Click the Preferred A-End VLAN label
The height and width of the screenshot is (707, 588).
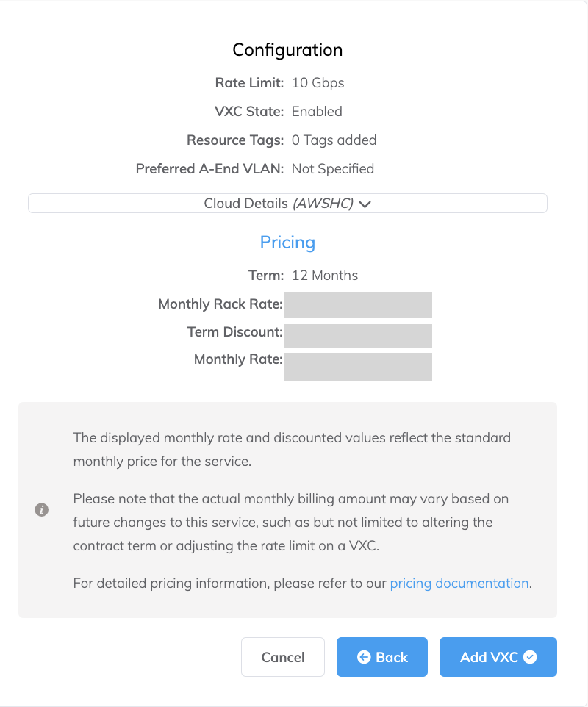click(x=209, y=169)
